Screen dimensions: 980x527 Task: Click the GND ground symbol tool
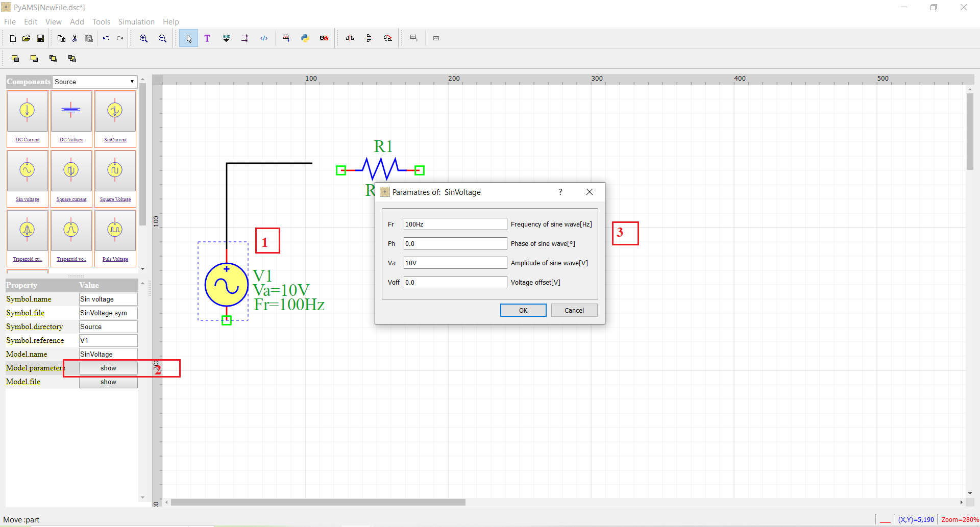click(x=226, y=38)
